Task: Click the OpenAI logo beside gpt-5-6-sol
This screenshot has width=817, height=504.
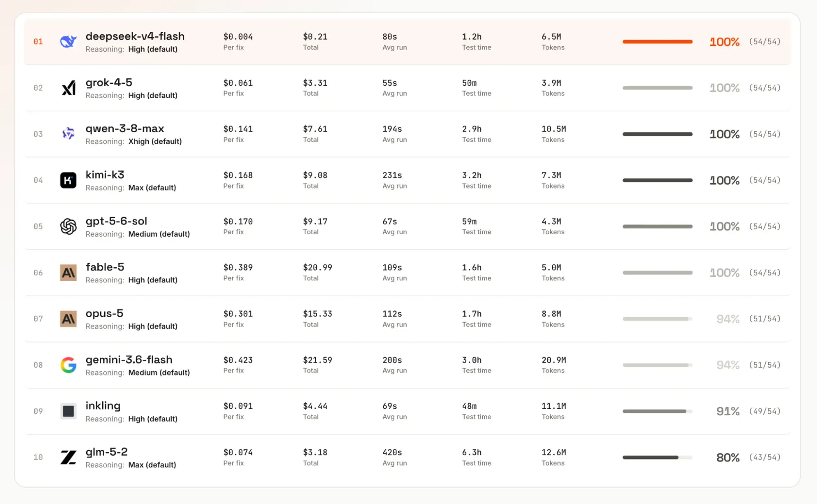Action: [x=68, y=226]
